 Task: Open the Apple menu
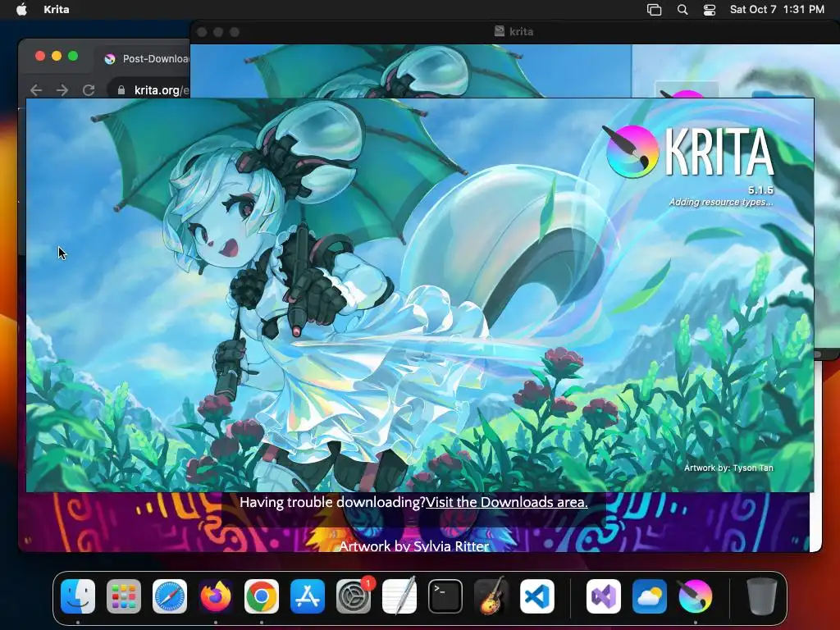[21, 9]
